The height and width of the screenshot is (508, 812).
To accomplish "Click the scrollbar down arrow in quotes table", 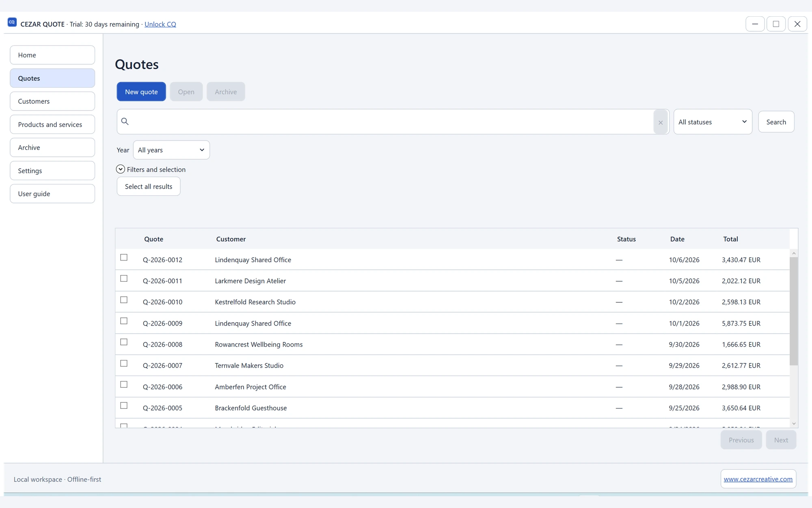I will click(794, 423).
